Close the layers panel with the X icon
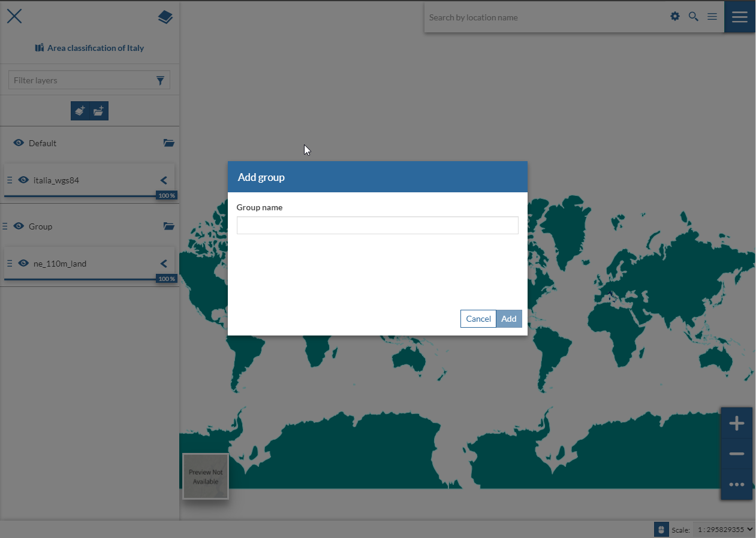The height and width of the screenshot is (538, 756). (x=14, y=16)
